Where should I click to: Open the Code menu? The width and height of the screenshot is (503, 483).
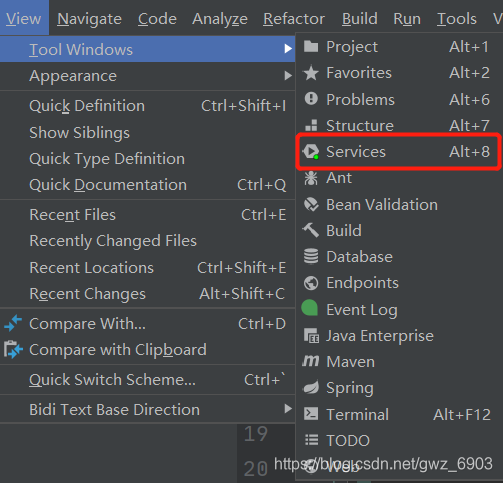tap(157, 19)
